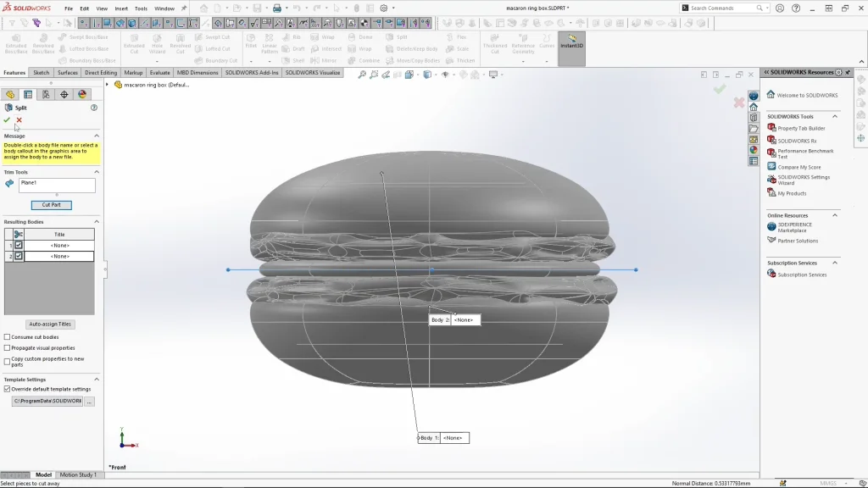Open the Insert menu
Screen dimensions: 868x488
(x=122, y=8)
